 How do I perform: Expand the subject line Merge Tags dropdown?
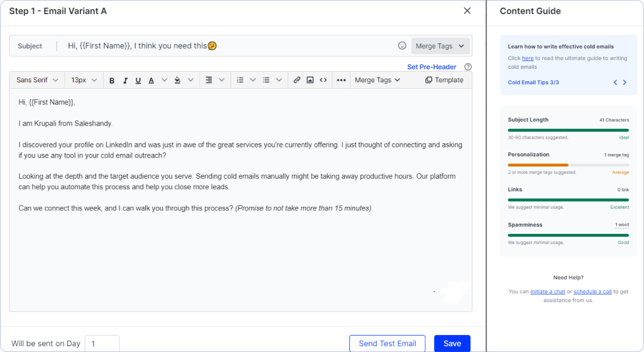click(x=441, y=46)
